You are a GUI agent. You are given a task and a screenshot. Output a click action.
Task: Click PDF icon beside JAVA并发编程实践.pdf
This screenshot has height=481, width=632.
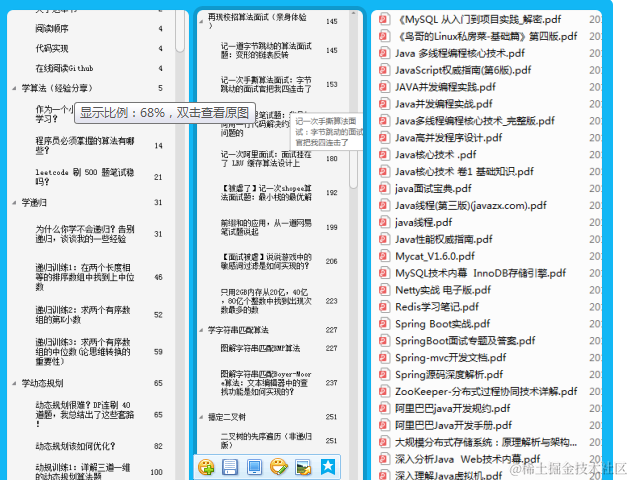(384, 87)
